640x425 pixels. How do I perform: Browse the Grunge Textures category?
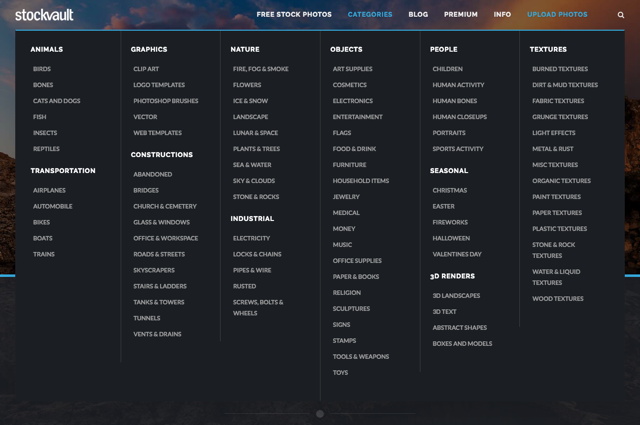coord(560,117)
